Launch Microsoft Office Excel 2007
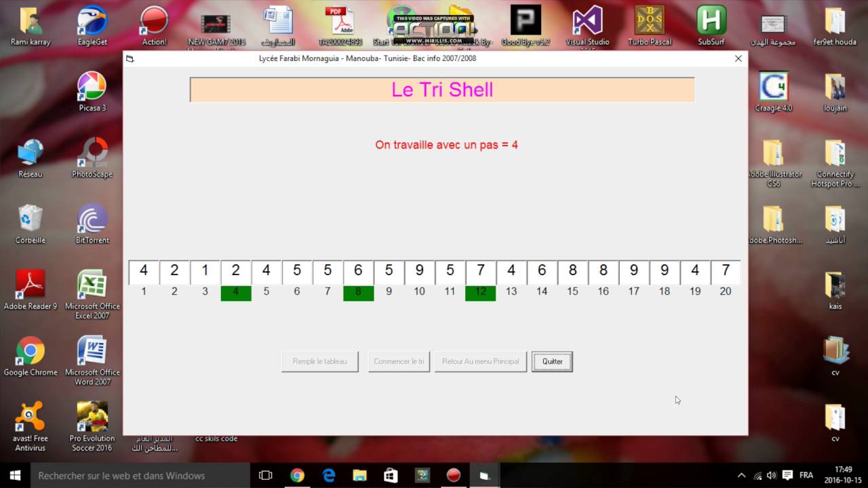868x488 pixels. pos(92,296)
